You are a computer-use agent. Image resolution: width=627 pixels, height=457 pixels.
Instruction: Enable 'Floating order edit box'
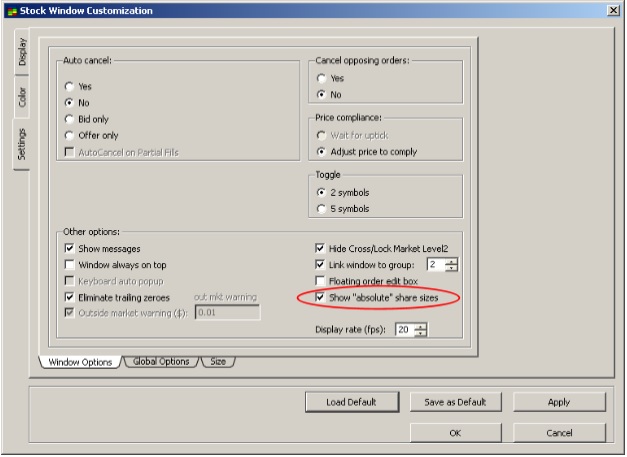pyautogui.click(x=320, y=281)
